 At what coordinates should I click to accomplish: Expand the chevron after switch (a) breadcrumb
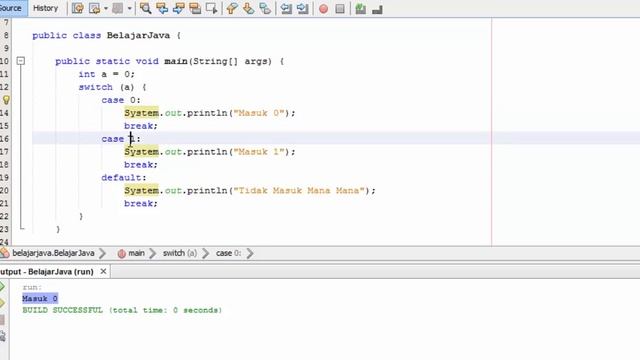pyautogui.click(x=205, y=253)
